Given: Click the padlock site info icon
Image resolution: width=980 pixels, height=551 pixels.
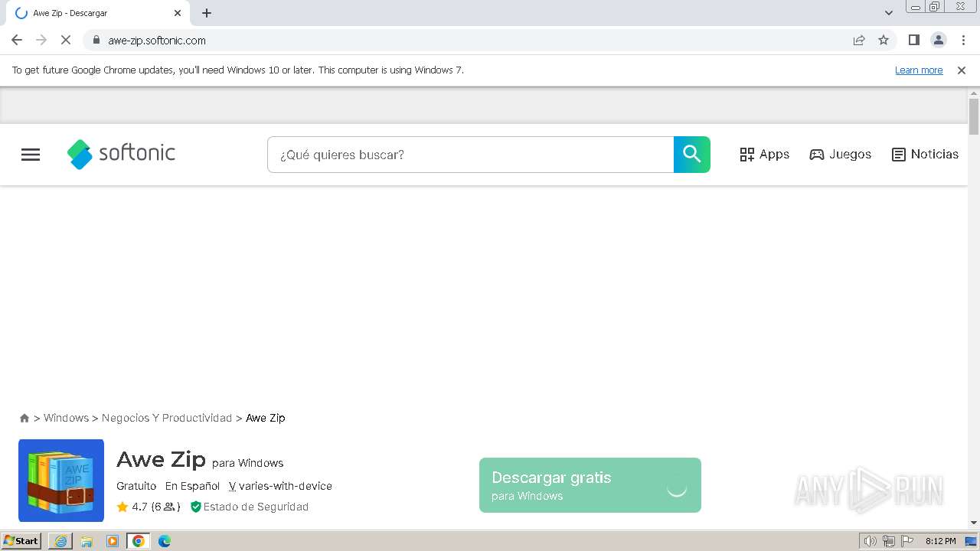Looking at the screenshot, I should pyautogui.click(x=96, y=40).
